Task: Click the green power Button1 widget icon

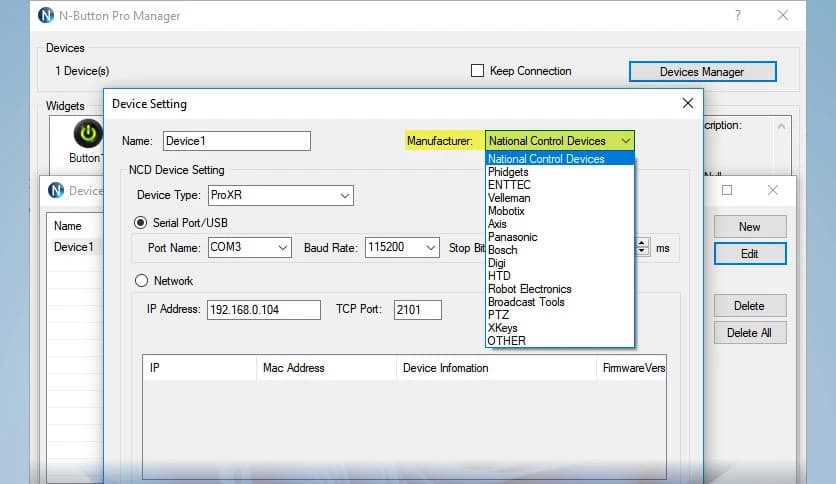Action: 87,133
